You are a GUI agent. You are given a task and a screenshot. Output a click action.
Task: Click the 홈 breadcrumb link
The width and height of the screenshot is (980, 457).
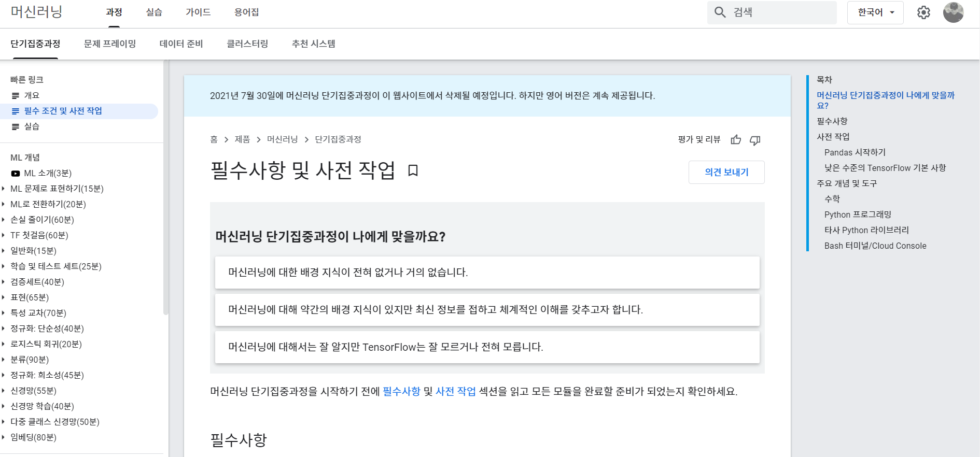pos(214,139)
